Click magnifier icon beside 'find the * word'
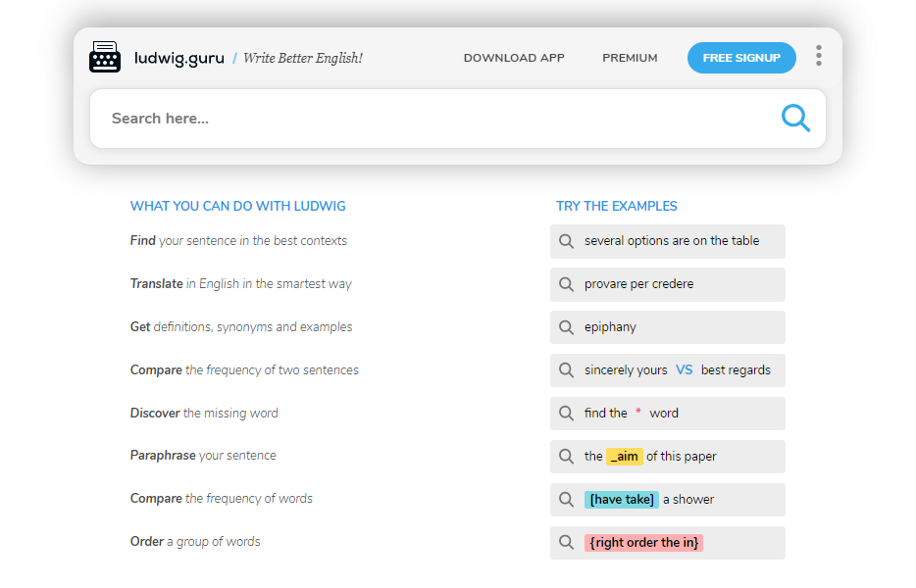916x588 pixels. [x=566, y=414]
